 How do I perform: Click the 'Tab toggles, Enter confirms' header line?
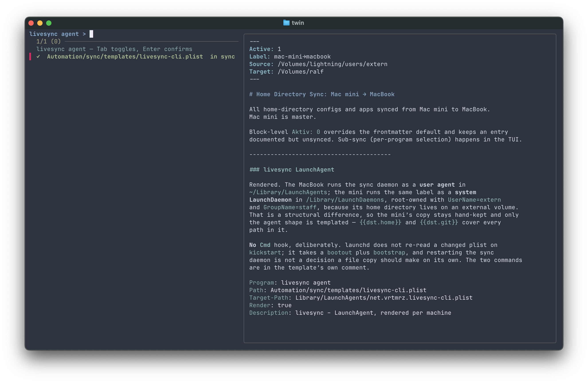pos(114,49)
